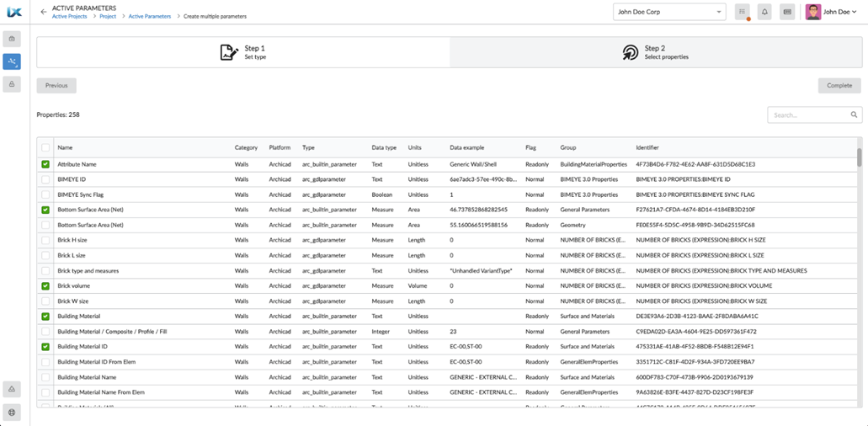The height and width of the screenshot is (426, 868).
Task: Uncheck the Attribute Name row checkbox
Action: point(45,164)
